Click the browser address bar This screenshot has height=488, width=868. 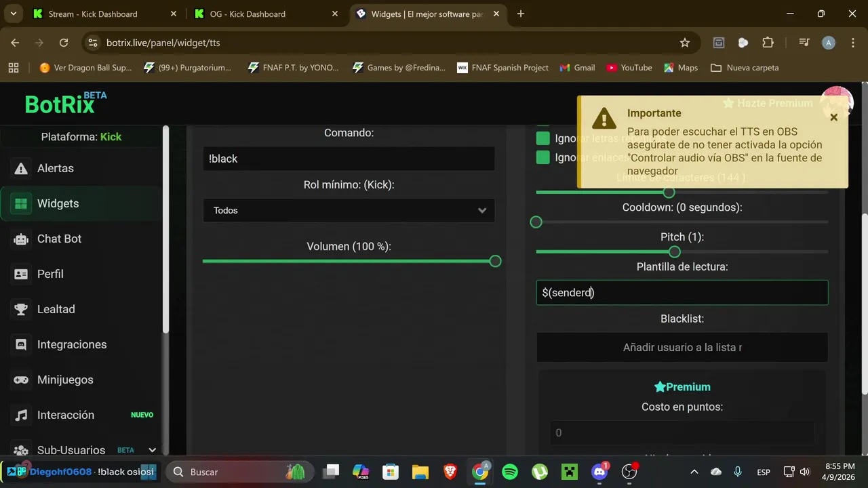(x=387, y=43)
